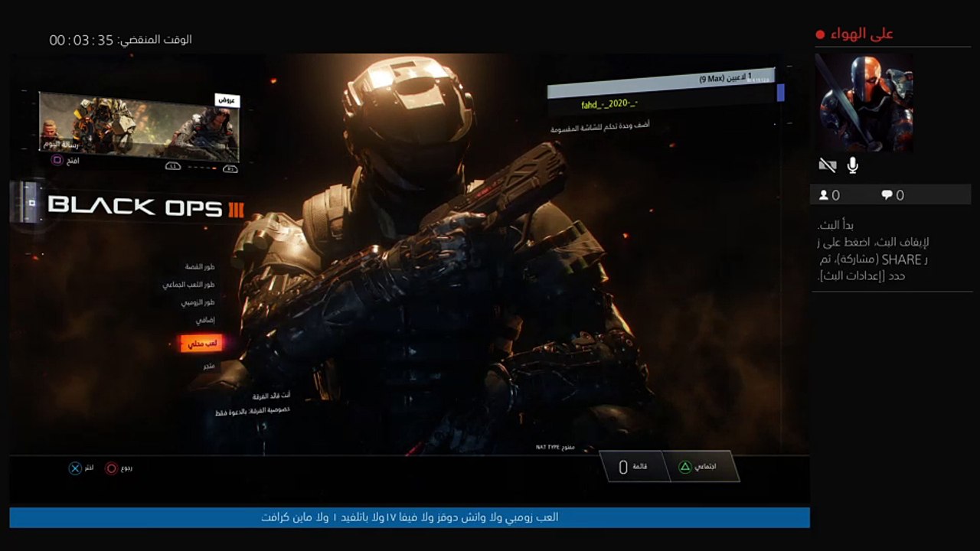The width and height of the screenshot is (980, 551).
Task: Open the متجر store menu entry
Action: pos(209,367)
